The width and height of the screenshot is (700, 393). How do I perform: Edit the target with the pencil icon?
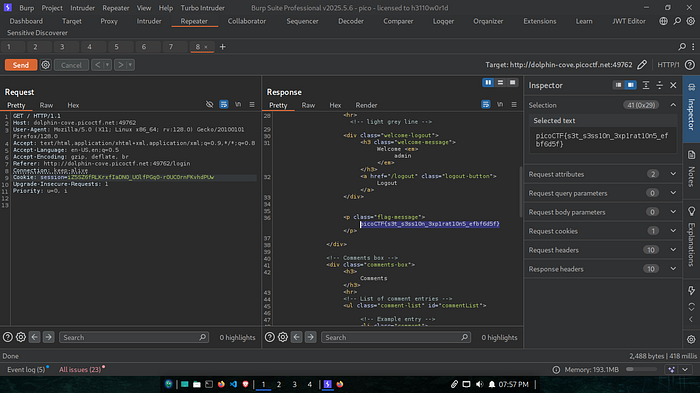(x=642, y=65)
